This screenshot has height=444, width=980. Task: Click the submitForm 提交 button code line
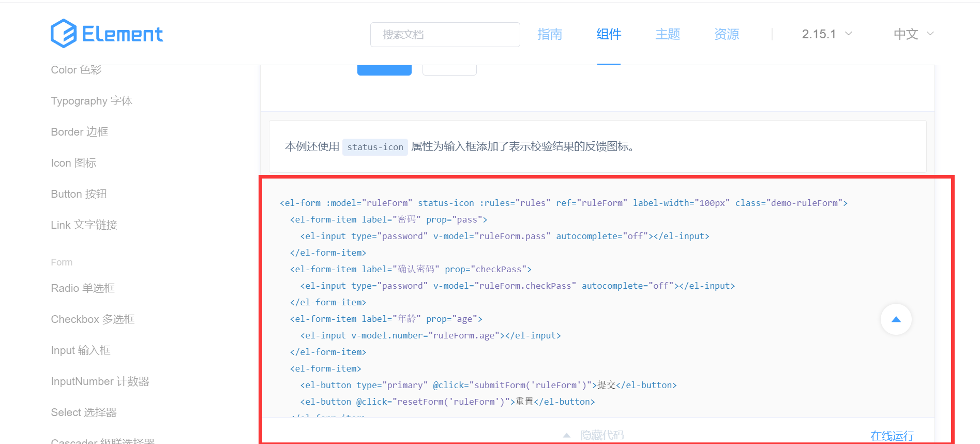click(x=489, y=385)
